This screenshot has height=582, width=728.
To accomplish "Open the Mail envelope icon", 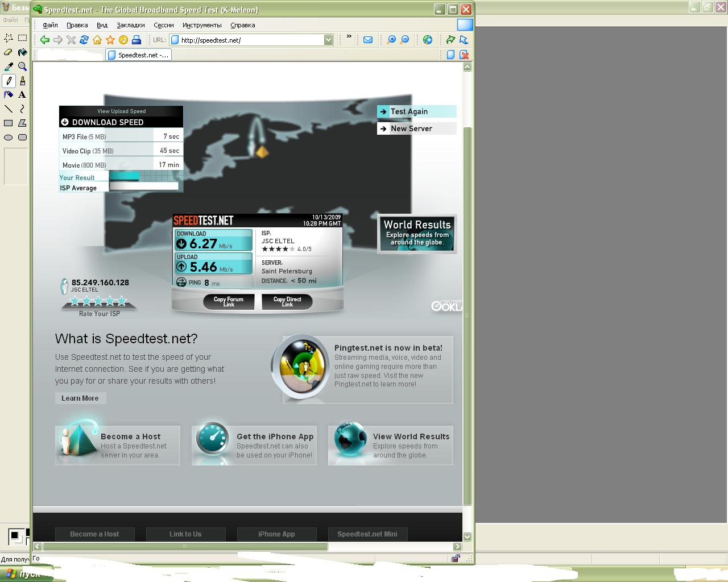I will [368, 40].
